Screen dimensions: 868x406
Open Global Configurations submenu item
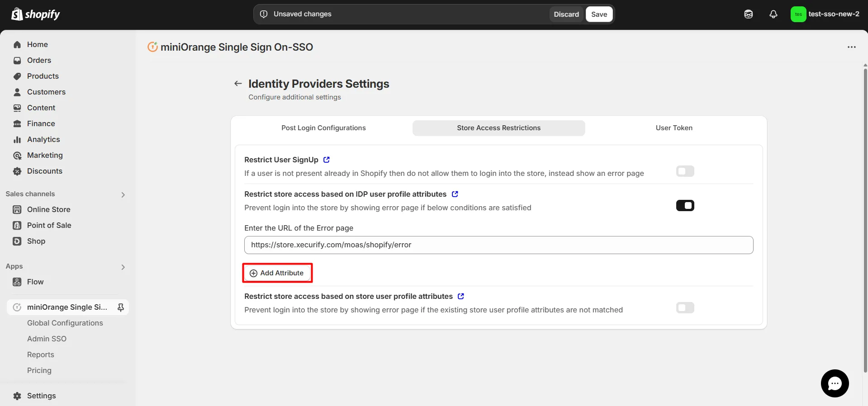[x=65, y=323]
